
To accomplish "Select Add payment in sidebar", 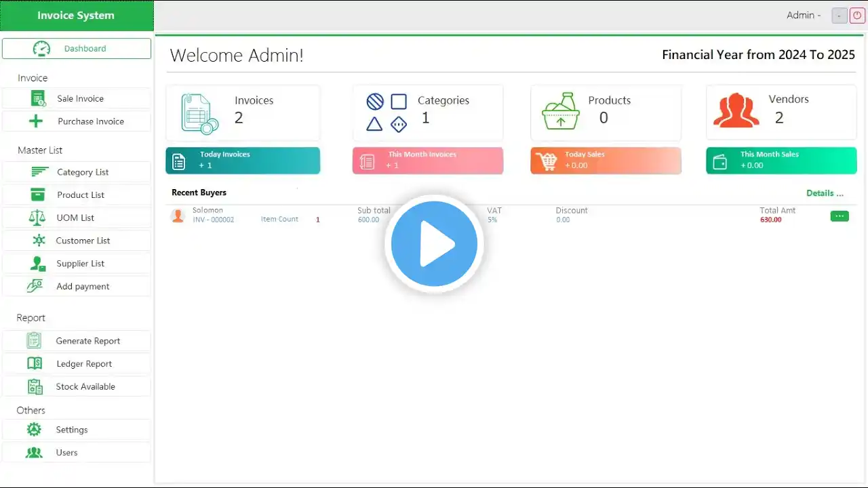I will pyautogui.click(x=77, y=286).
